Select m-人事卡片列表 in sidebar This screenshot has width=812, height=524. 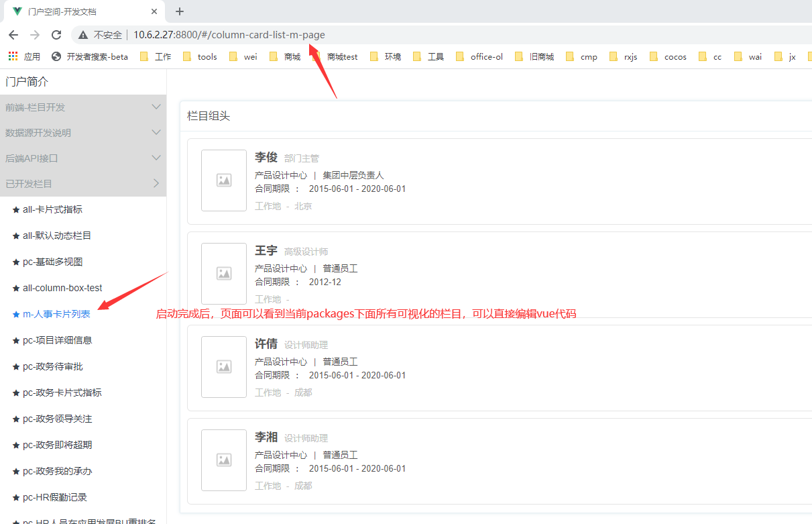coord(56,314)
